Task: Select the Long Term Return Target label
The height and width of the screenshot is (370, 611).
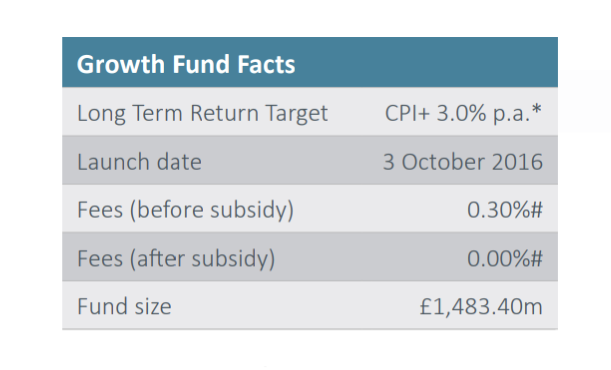Action: click(202, 114)
